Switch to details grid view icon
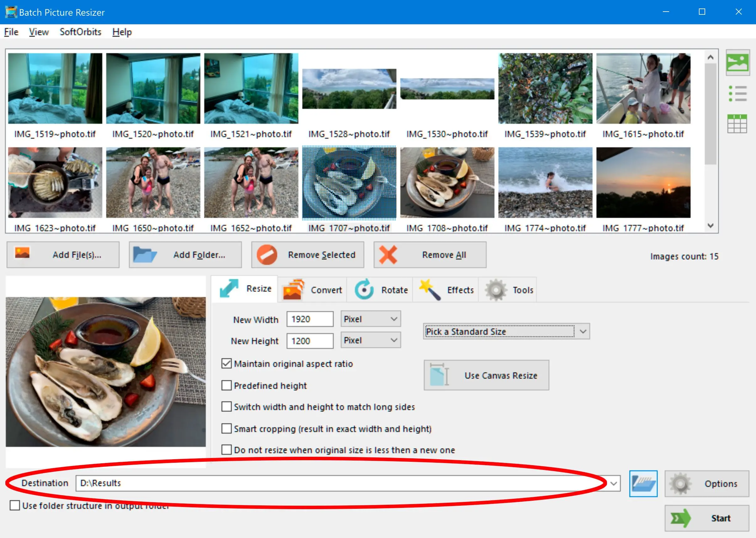Screen dimensions: 756x538 (737, 124)
